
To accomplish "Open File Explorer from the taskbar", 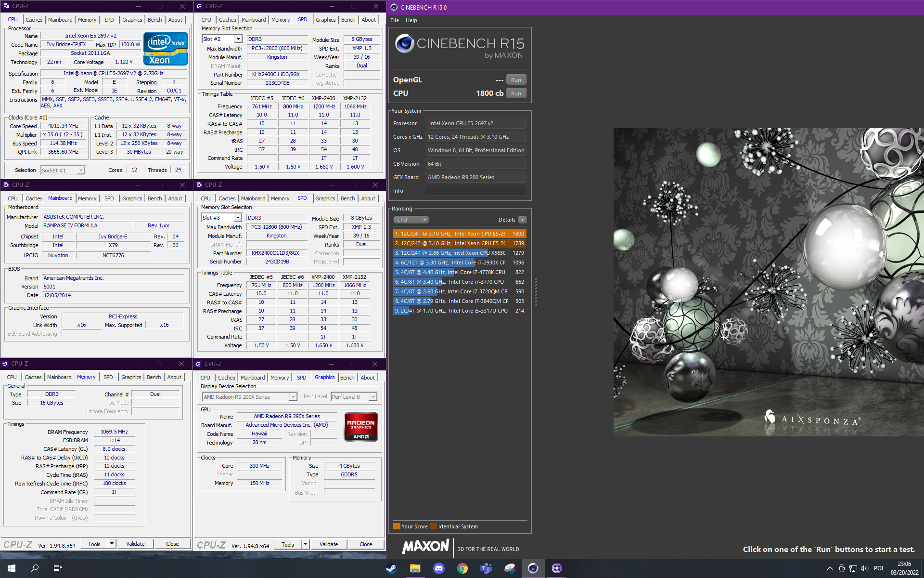I will pyautogui.click(x=415, y=568).
